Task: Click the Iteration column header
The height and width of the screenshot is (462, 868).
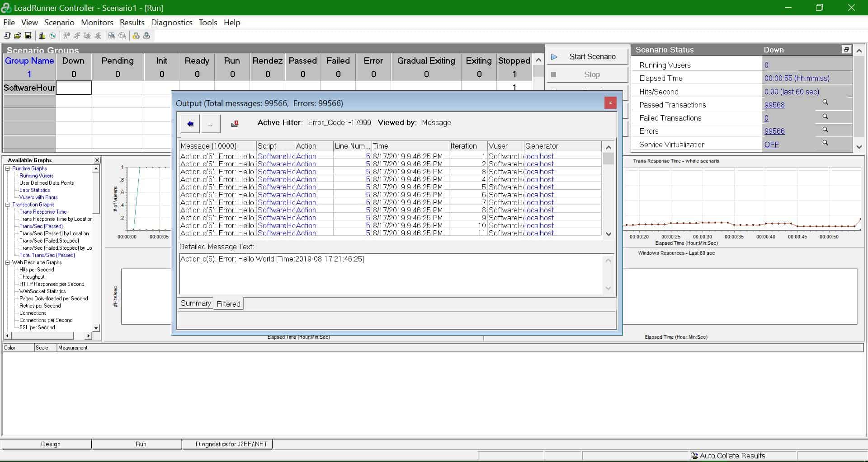Action: click(x=468, y=146)
